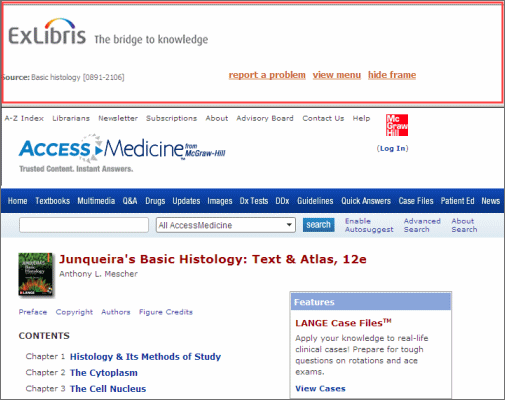Open the Updates nav item
The image size is (505, 400).
click(x=186, y=201)
